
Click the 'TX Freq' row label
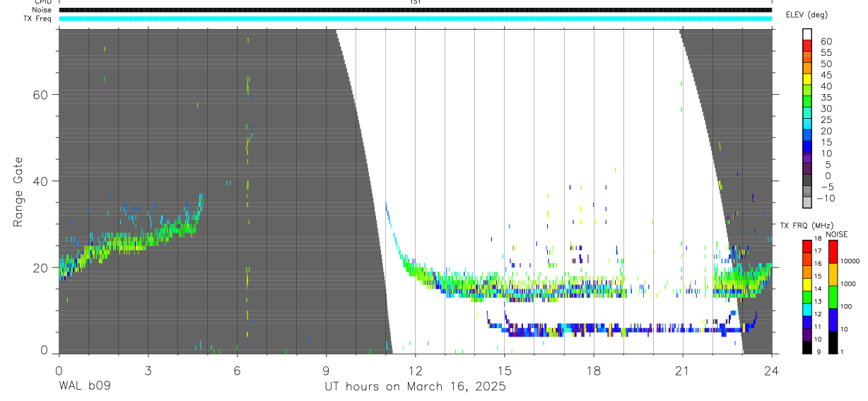37,18
